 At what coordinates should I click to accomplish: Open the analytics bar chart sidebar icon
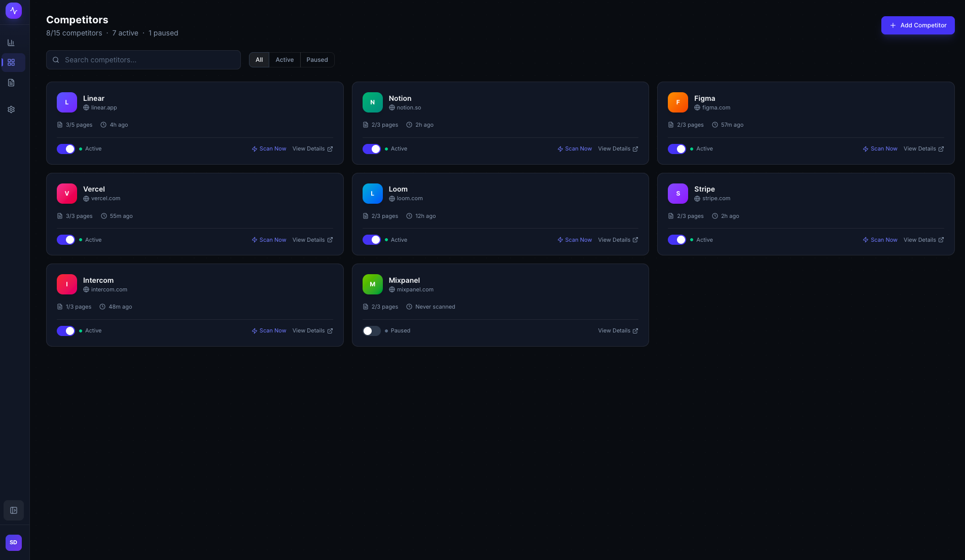11,43
